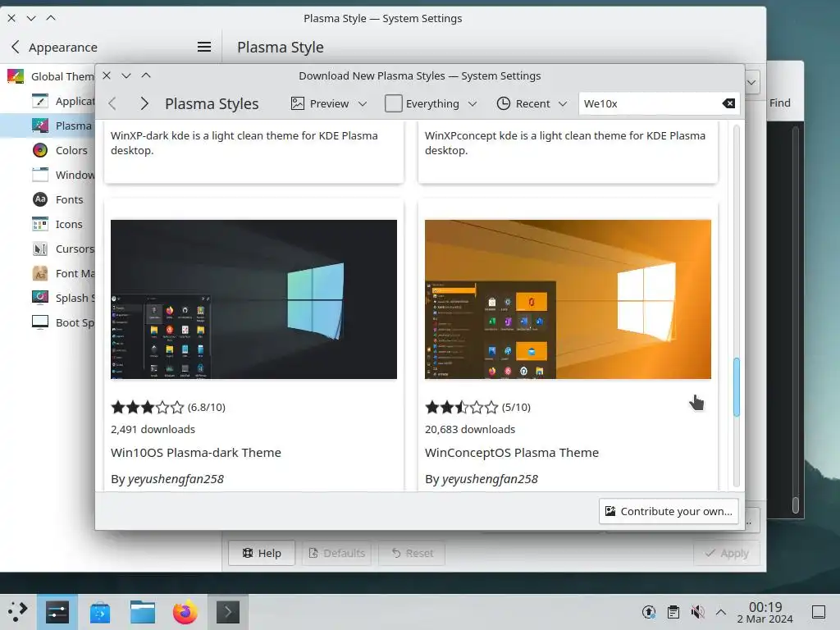Open Konsole terminal entry in the taskbar
840x630 pixels.
228,612
